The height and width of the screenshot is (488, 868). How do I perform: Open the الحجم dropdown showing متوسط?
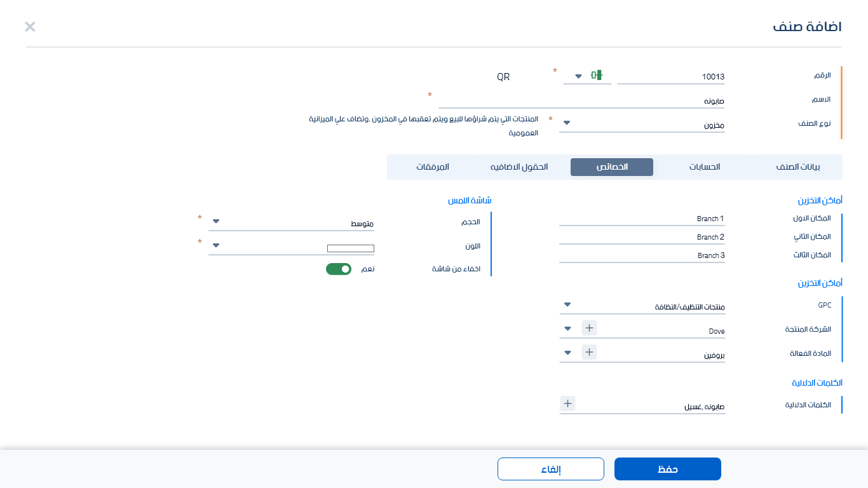pos(216,222)
